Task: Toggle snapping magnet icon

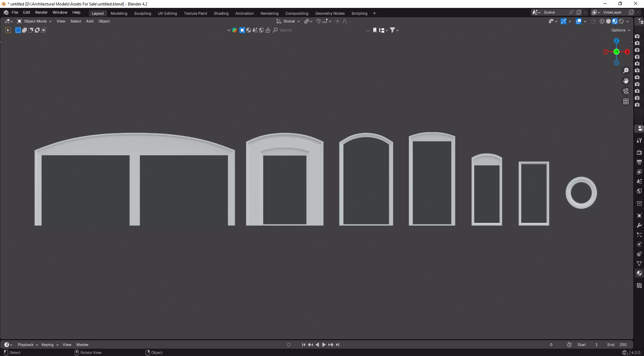Action: point(318,21)
